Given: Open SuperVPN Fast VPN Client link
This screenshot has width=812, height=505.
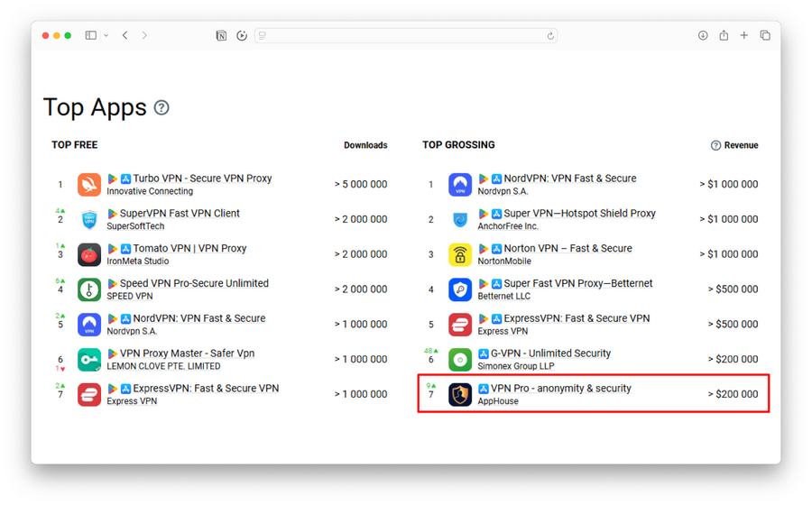Looking at the screenshot, I should 180,213.
